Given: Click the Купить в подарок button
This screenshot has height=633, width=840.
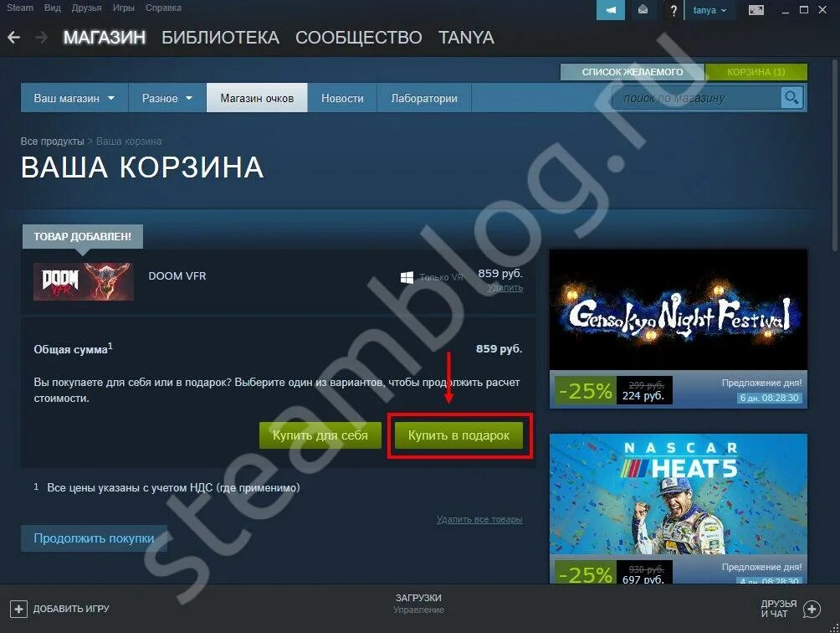Looking at the screenshot, I should pyautogui.click(x=459, y=435).
